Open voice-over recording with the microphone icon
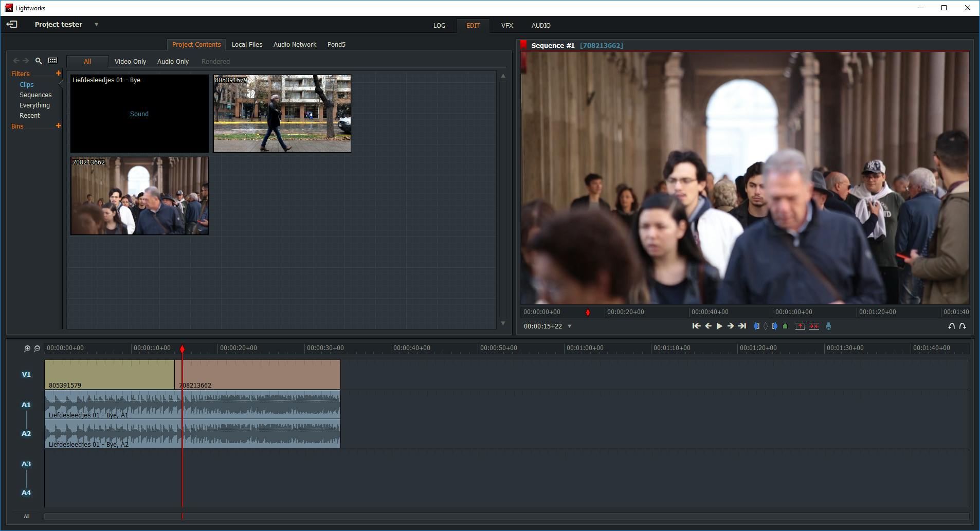The height and width of the screenshot is (531, 980). tap(828, 326)
